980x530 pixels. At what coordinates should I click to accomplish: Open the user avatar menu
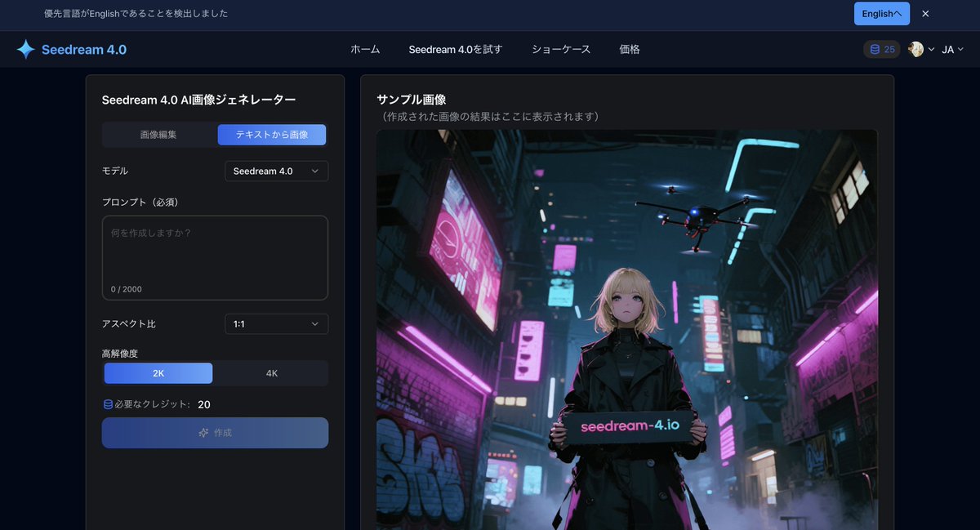915,49
